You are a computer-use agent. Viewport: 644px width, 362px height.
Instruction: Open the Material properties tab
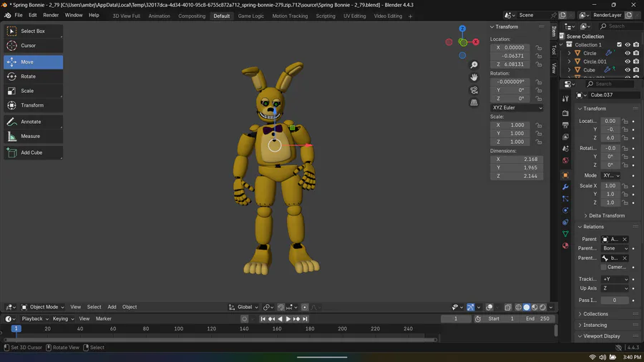tap(565, 245)
